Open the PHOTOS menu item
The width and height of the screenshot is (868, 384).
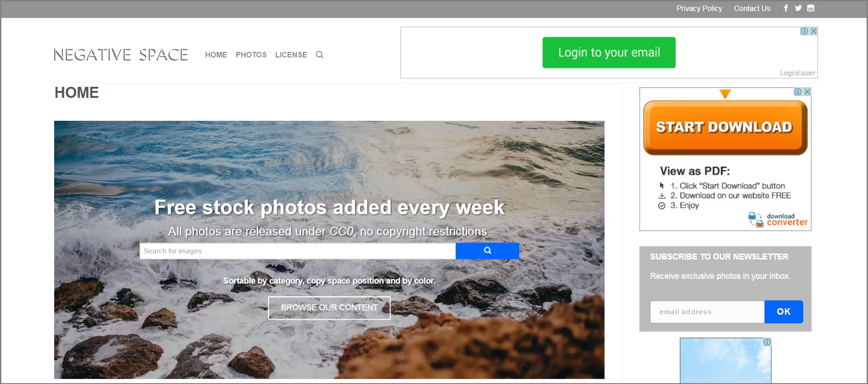click(251, 55)
